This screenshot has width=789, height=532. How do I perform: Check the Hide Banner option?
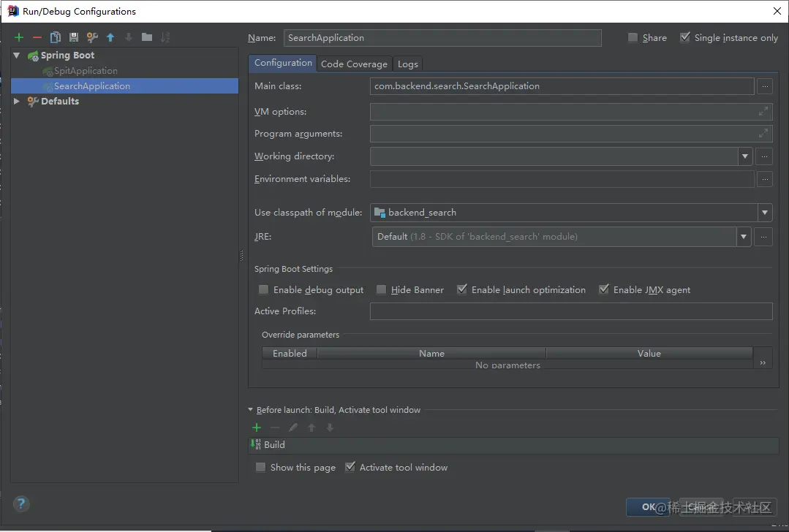(x=382, y=289)
